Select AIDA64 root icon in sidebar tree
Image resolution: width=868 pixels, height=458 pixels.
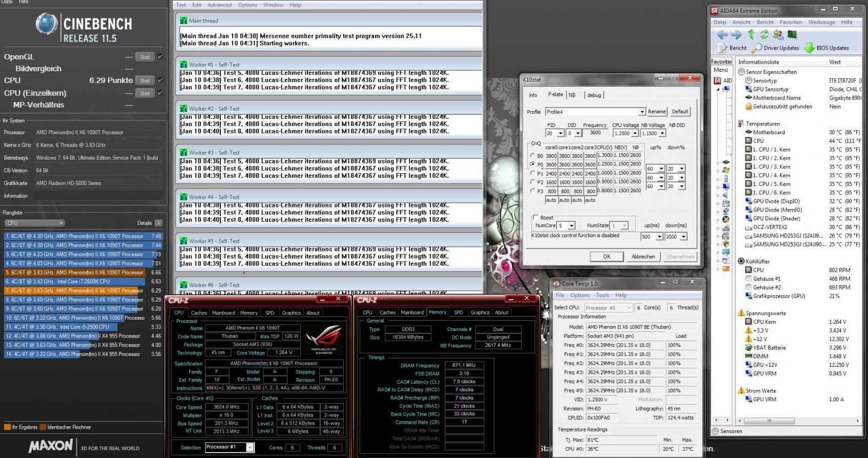pyautogui.click(x=717, y=80)
